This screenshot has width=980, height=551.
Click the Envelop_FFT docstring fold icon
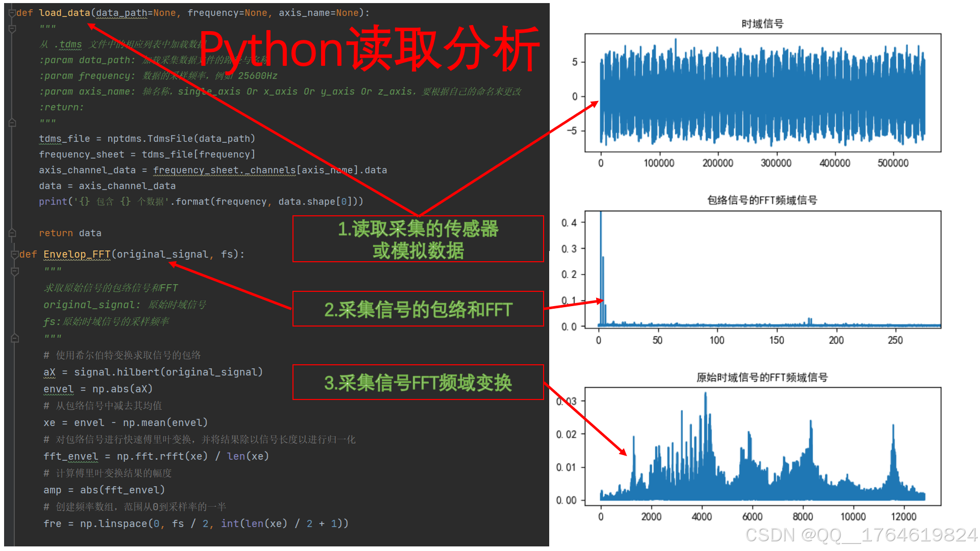(15, 271)
